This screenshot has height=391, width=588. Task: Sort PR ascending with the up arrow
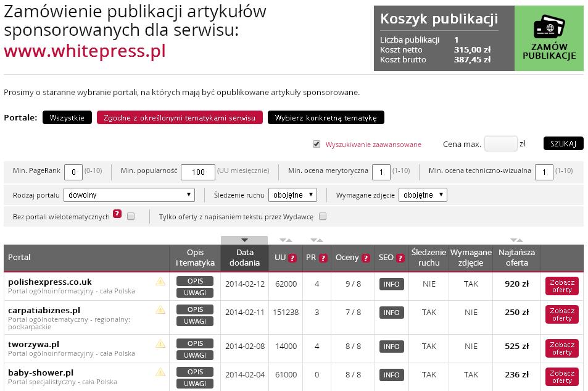[x=320, y=240]
